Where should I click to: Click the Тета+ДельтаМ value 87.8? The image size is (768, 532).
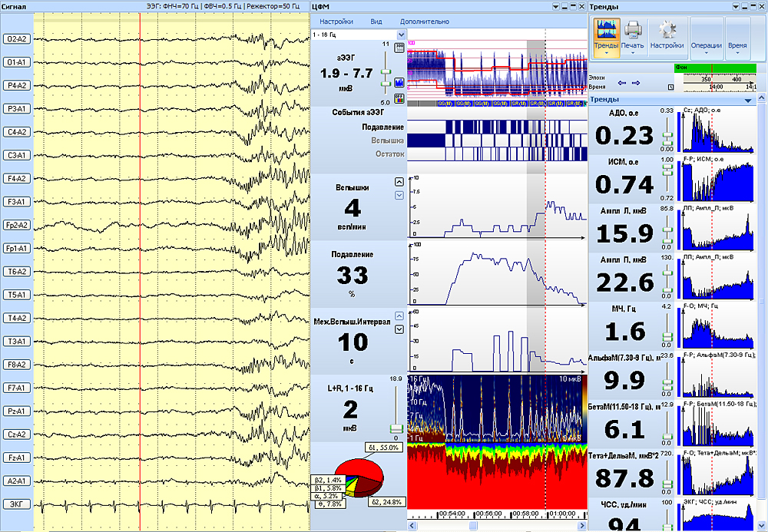pos(625,478)
